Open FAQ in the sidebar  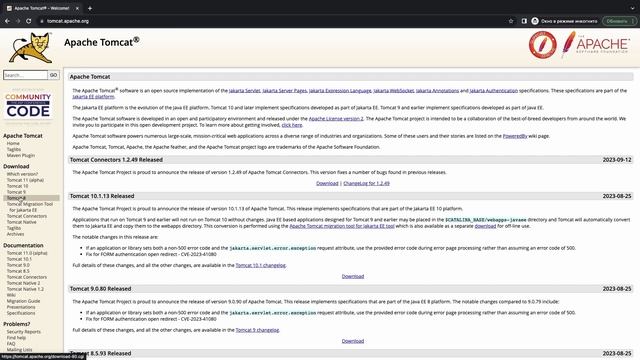point(11,344)
